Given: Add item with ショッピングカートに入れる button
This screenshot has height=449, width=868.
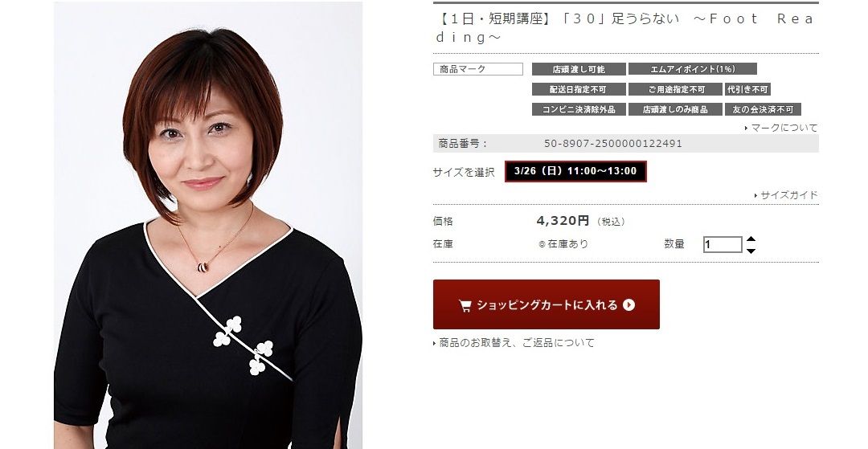Looking at the screenshot, I should [x=547, y=304].
